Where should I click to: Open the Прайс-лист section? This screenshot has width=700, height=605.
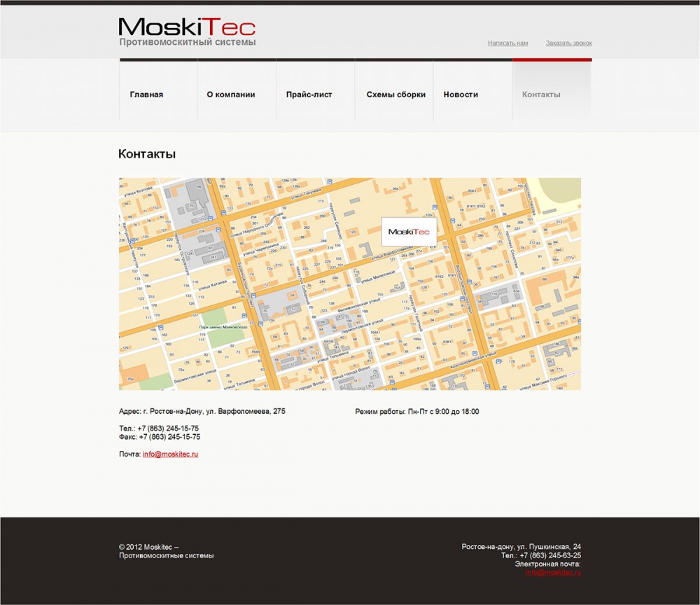309,95
